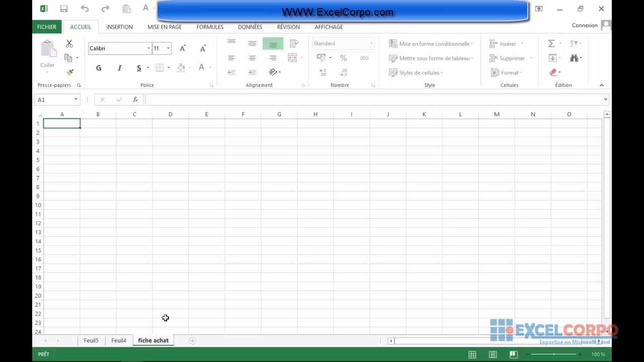Open the Insérer dropdown
The width and height of the screenshot is (644, 362).
(506, 44)
